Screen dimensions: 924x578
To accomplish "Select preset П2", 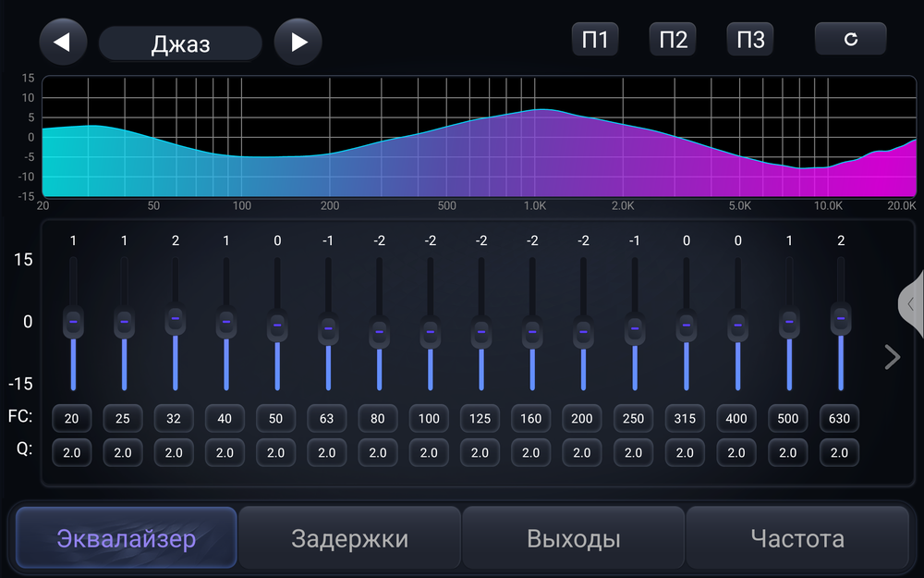I will coord(672,39).
